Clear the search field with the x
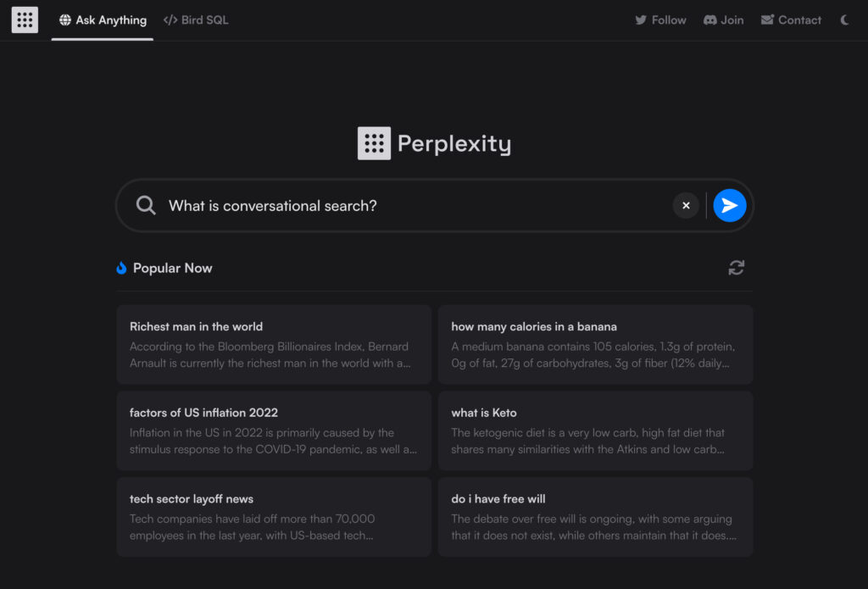This screenshot has height=589, width=868. pyautogui.click(x=686, y=205)
